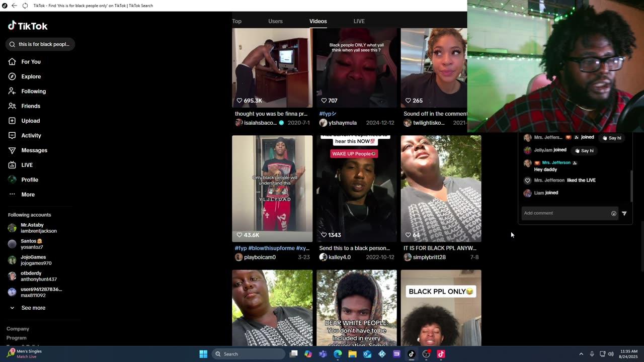This screenshot has height=362, width=644.
Task: Open ytshaymula creator profile
Action: click(338, 123)
